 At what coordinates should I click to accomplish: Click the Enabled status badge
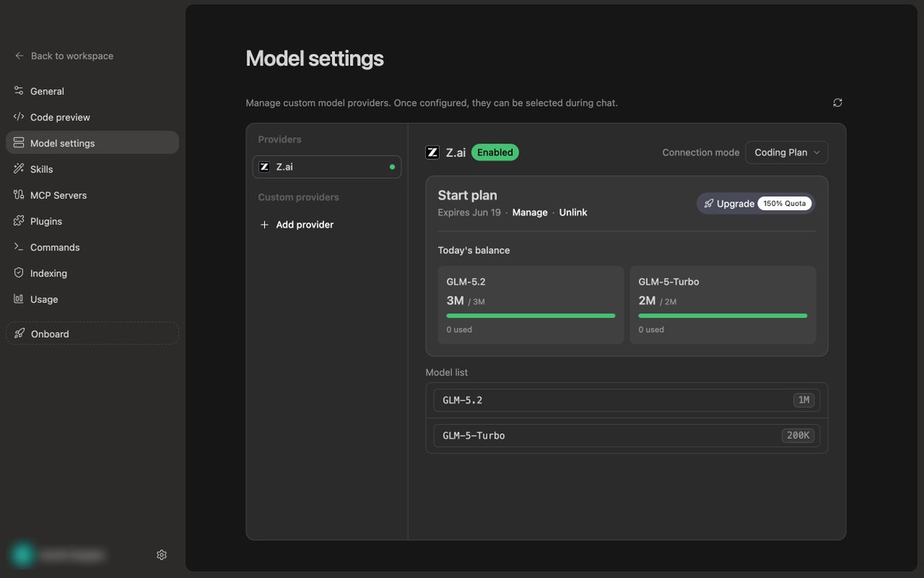tap(495, 153)
